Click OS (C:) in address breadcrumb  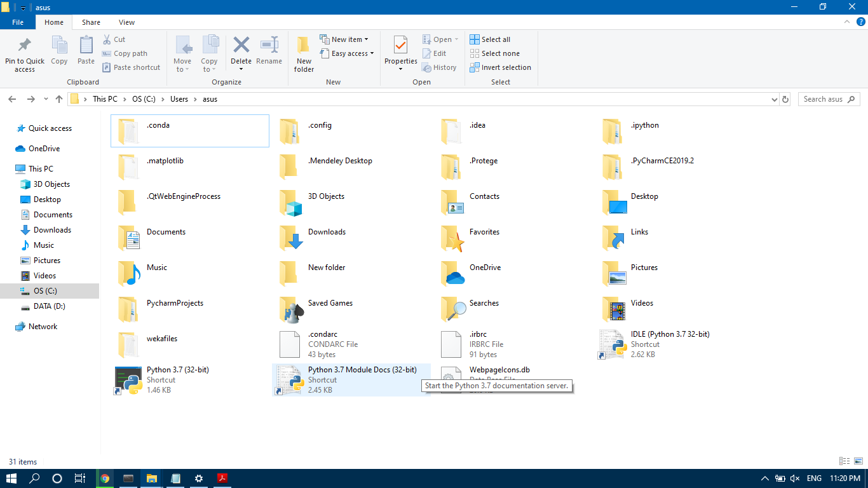144,99
